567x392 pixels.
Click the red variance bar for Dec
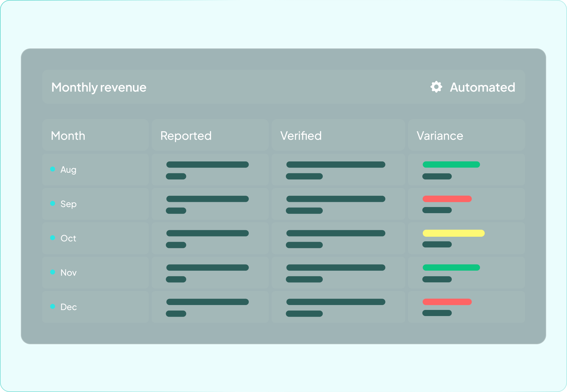pyautogui.click(x=447, y=302)
